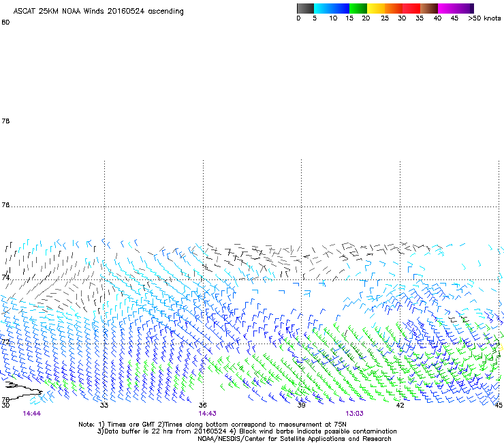504x443 pixels.
Task: Click the 'Times are GMT' note line
Action: [212, 425]
